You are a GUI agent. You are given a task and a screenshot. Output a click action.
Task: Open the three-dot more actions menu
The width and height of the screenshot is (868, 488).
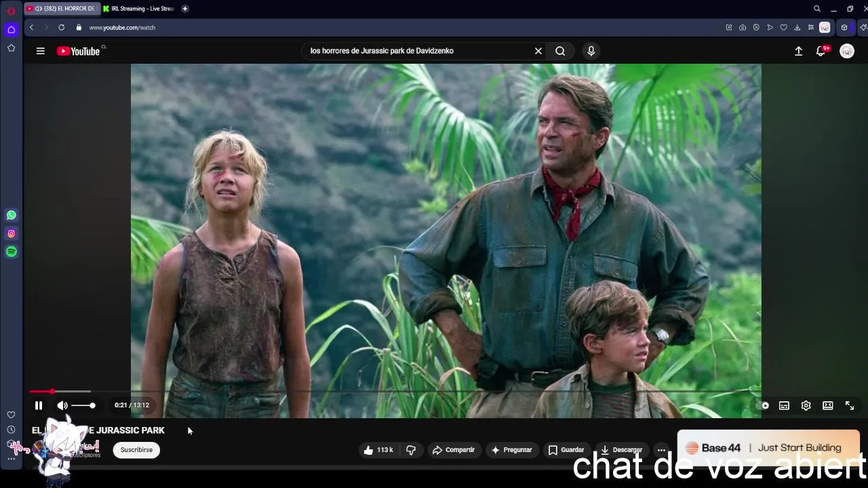[661, 450]
